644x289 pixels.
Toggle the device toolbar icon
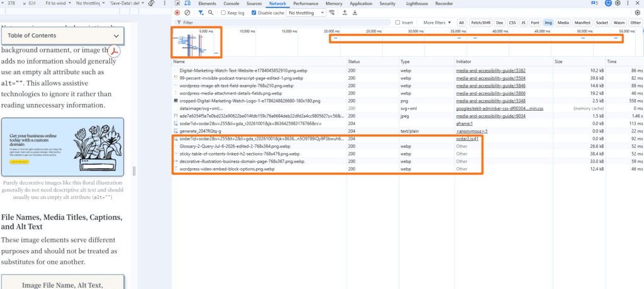pyautogui.click(x=186, y=4)
